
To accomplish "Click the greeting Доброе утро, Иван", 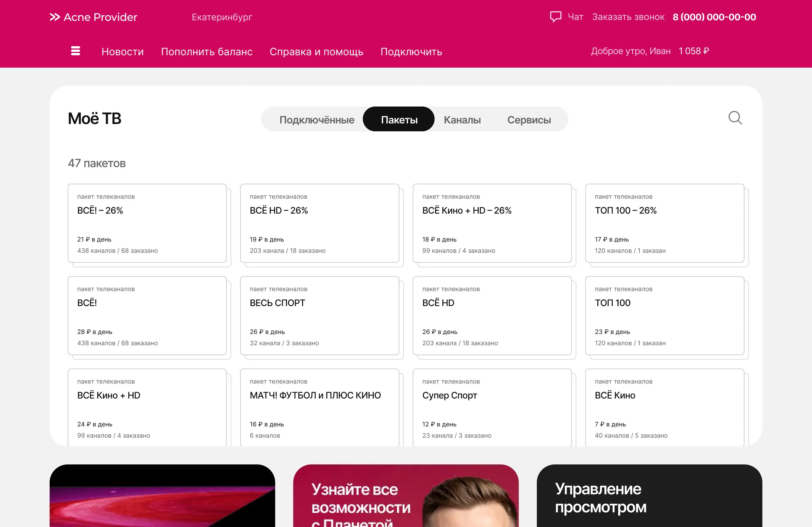I will 630,51.
